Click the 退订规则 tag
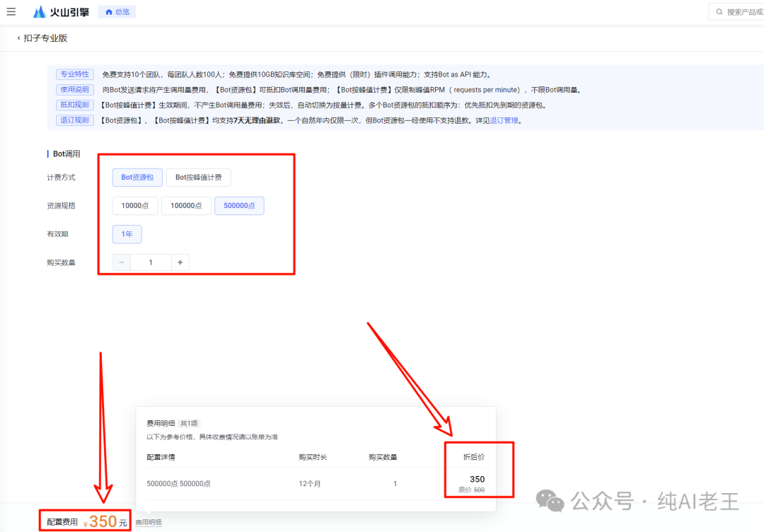The height and width of the screenshot is (532, 764). click(x=74, y=120)
